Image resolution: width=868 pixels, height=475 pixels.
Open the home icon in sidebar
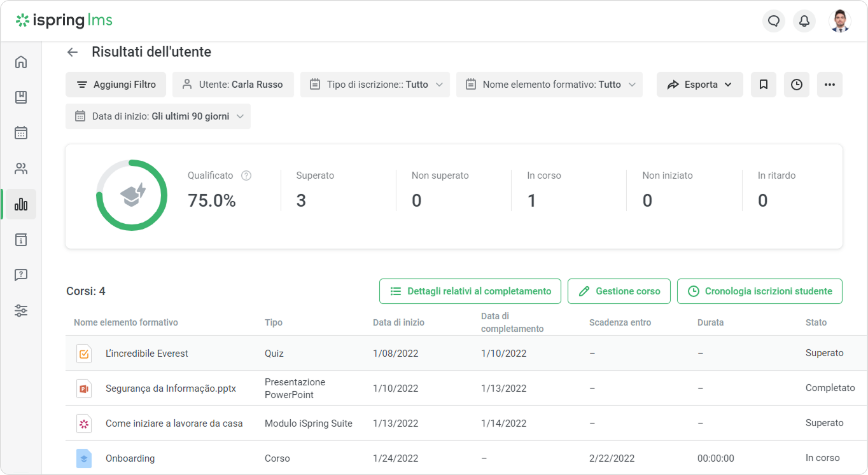pos(21,62)
